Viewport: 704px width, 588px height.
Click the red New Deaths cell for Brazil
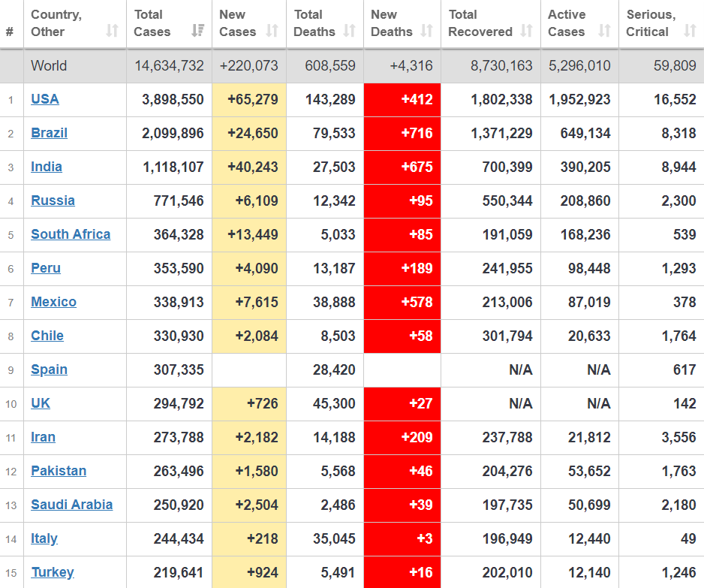tap(402, 133)
